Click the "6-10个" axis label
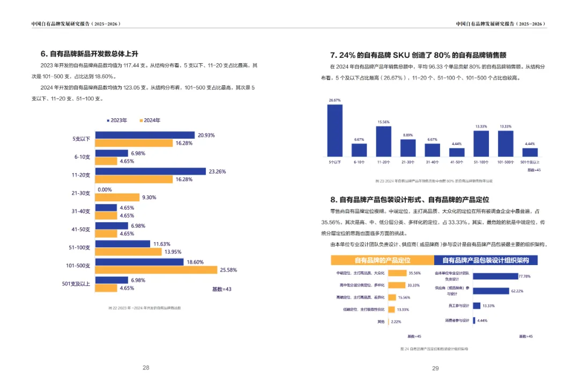 coord(359,162)
